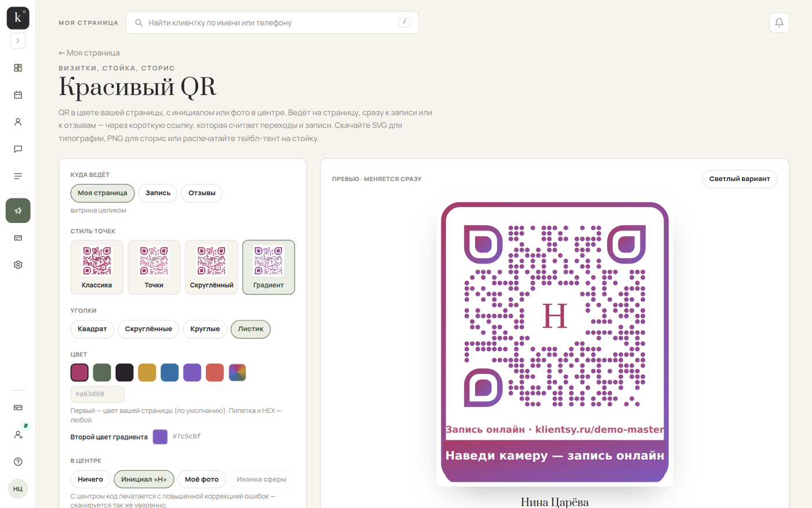Screen dimensions: 812x508
Task: Focus the client search field
Action: [272, 23]
